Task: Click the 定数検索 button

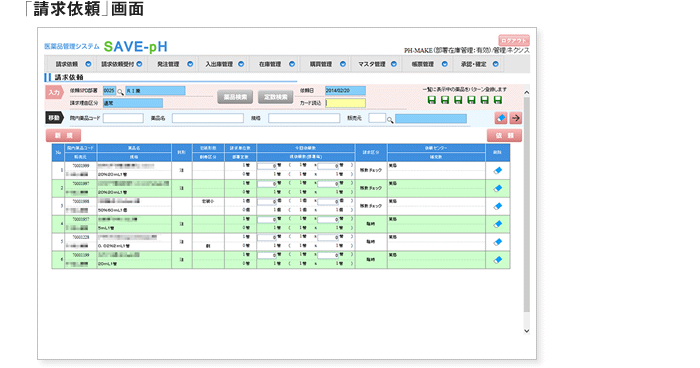Action: tap(275, 97)
